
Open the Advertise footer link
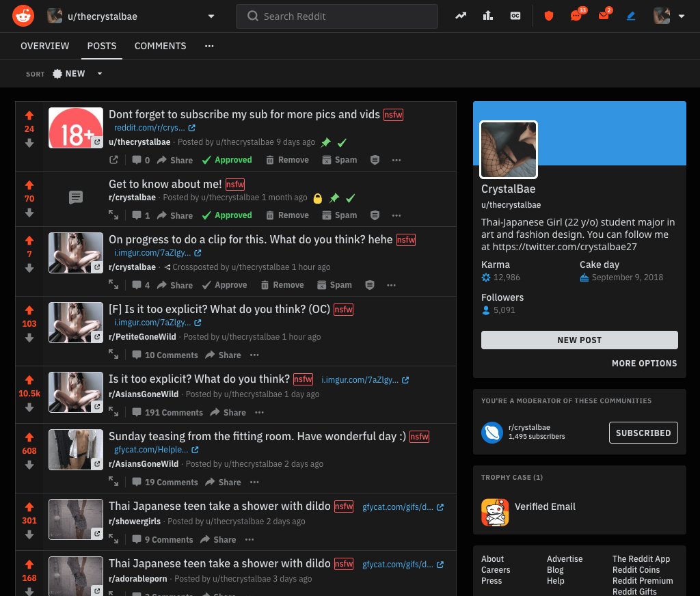pos(564,559)
